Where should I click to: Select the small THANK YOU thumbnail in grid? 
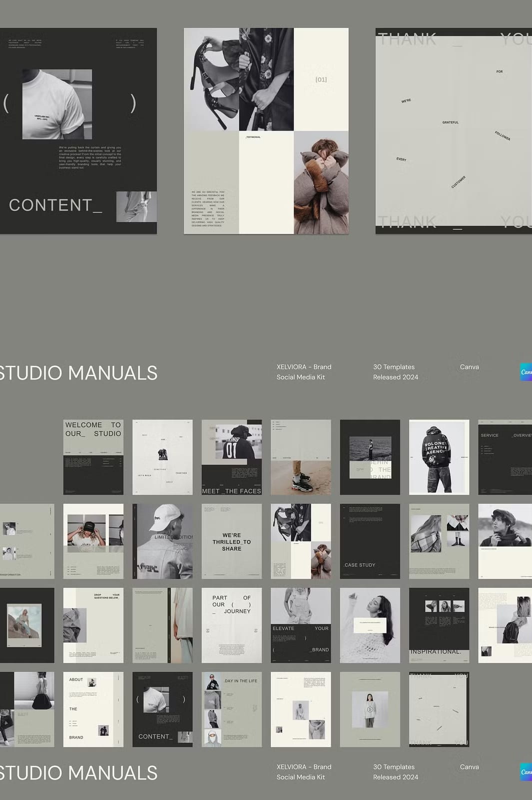tap(439, 709)
